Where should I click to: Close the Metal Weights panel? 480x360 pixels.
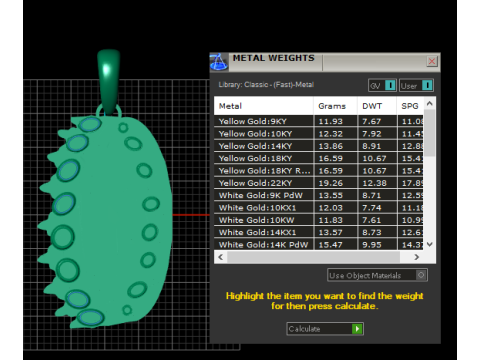pos(432,61)
